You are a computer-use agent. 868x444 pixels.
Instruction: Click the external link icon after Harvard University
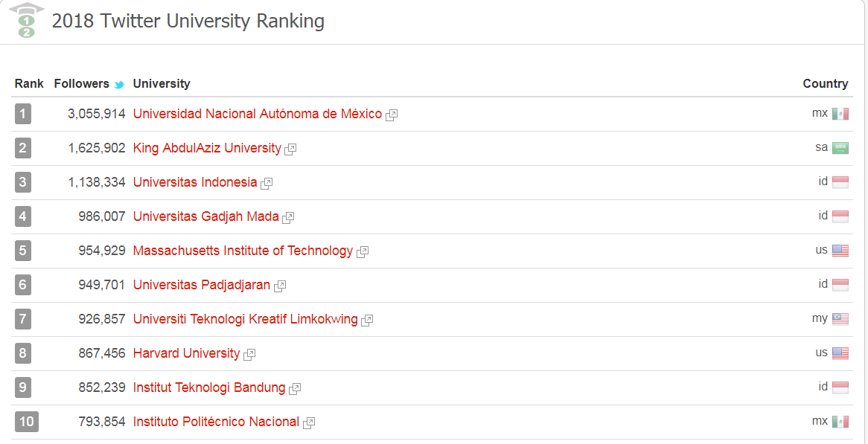[x=249, y=355]
